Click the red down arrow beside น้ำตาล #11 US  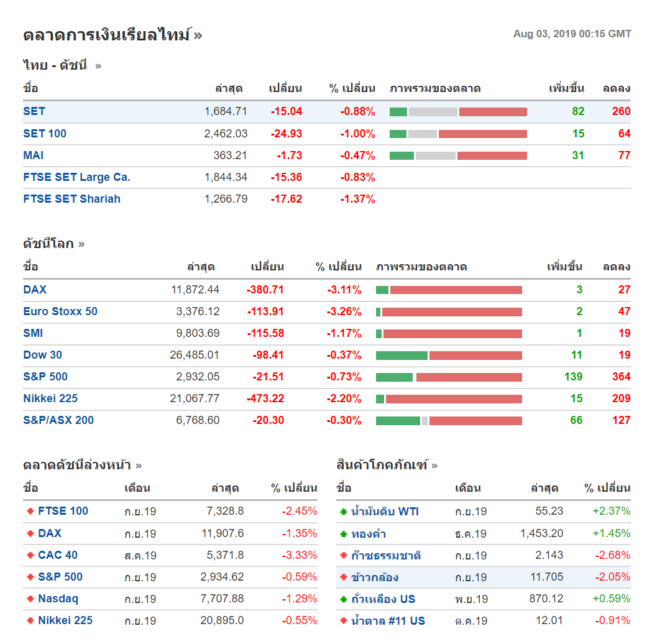pyautogui.click(x=343, y=621)
